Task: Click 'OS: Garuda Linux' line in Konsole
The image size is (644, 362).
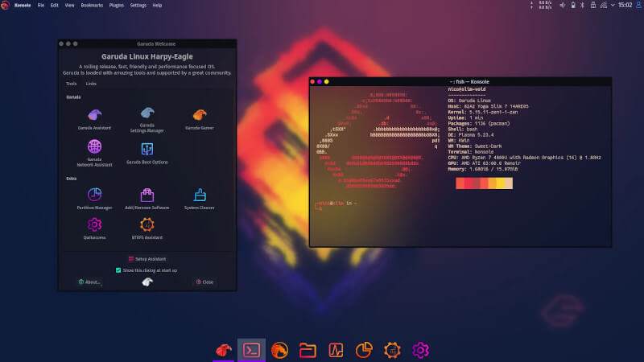Action: pyautogui.click(x=469, y=101)
